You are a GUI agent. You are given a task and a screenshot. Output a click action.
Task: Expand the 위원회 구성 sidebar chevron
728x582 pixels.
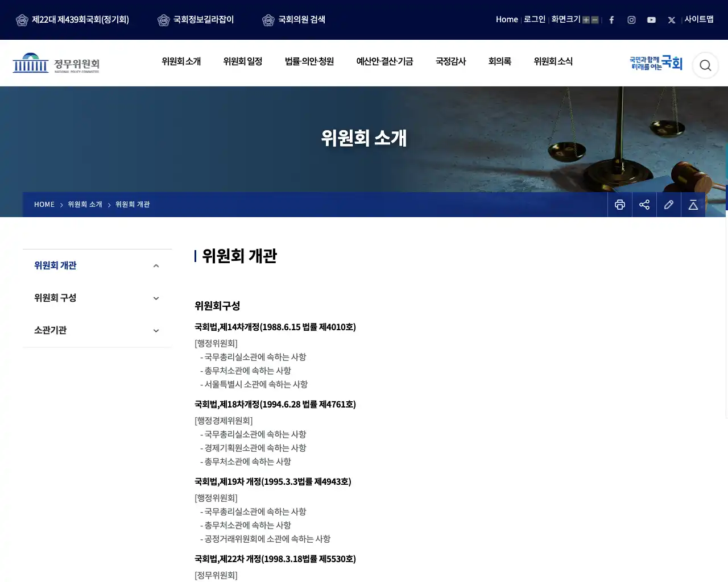coord(156,298)
